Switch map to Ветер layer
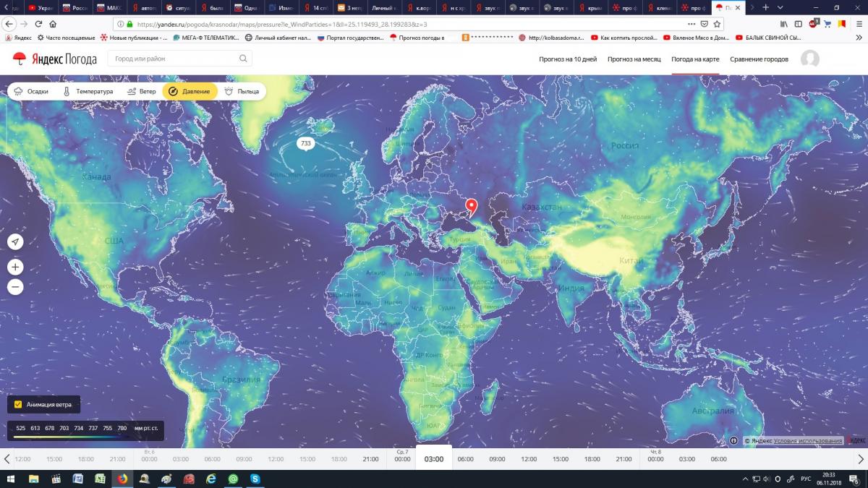Screen dimensions: 868x488 pos(141,92)
